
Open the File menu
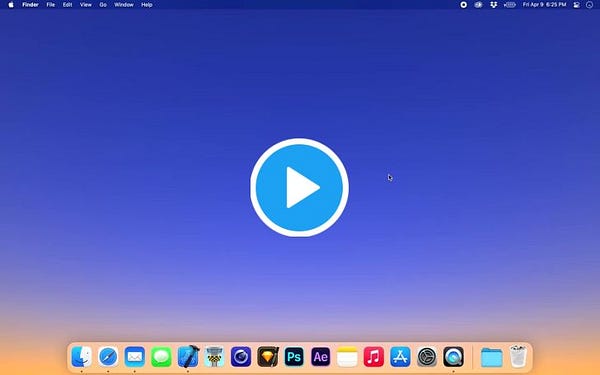[x=51, y=5]
